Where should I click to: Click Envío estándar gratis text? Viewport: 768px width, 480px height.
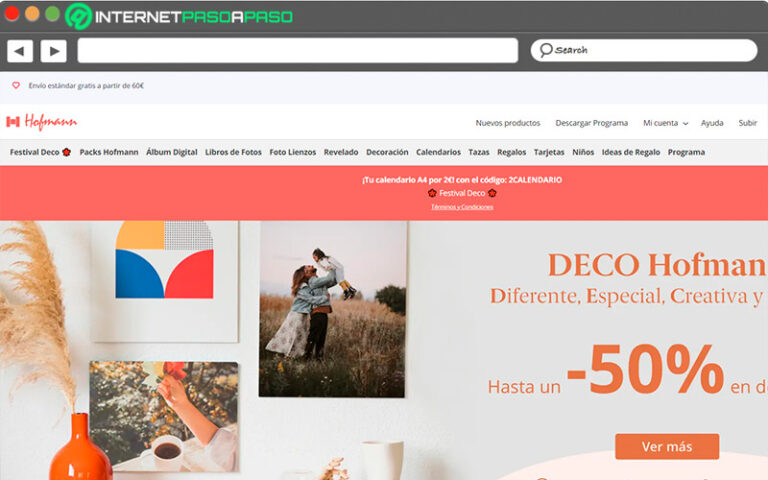click(86, 86)
